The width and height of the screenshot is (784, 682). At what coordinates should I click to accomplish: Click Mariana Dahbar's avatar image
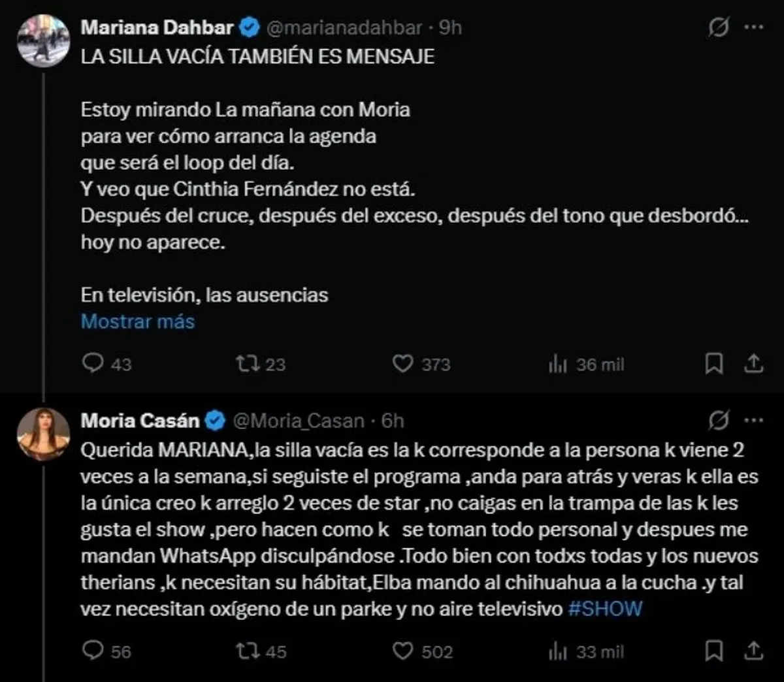point(44,41)
